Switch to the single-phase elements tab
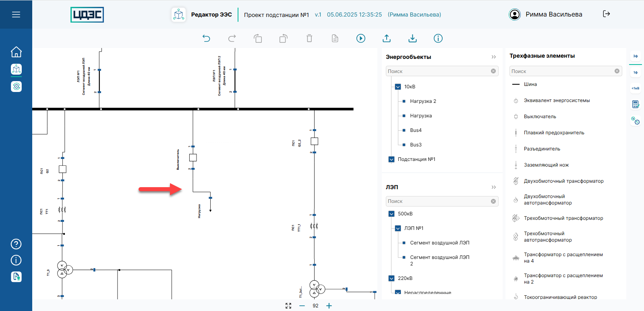The width and height of the screenshot is (644, 311). click(x=635, y=73)
